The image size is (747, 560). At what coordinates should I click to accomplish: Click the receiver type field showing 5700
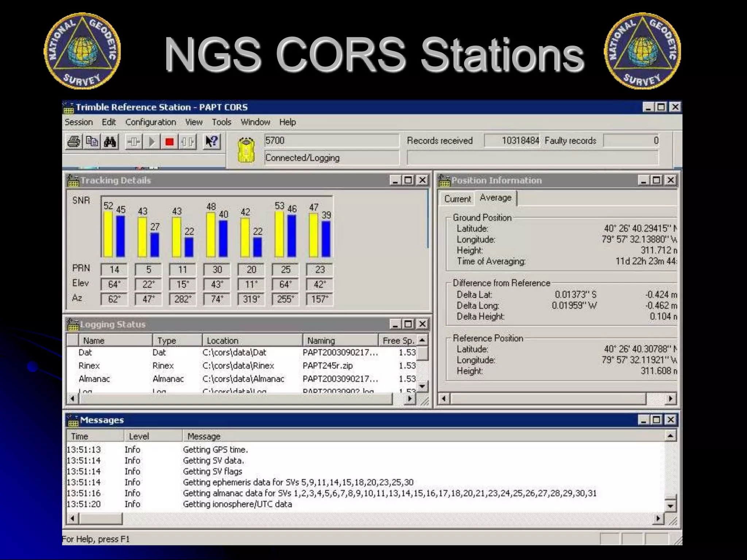coord(332,141)
